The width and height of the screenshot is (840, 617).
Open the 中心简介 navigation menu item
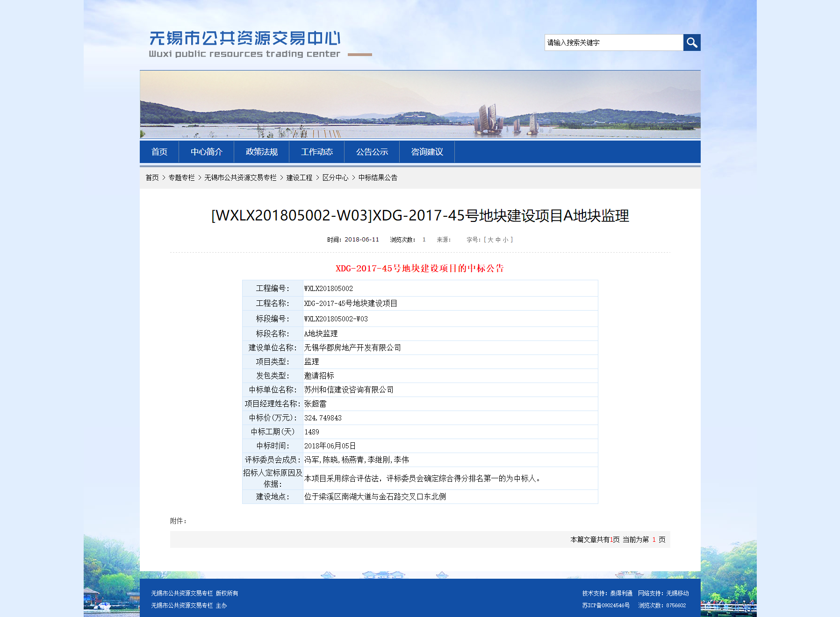(x=206, y=152)
